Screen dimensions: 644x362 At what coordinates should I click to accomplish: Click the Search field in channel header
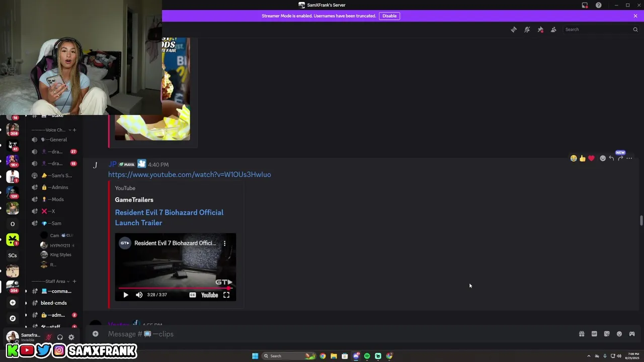pos(601,30)
